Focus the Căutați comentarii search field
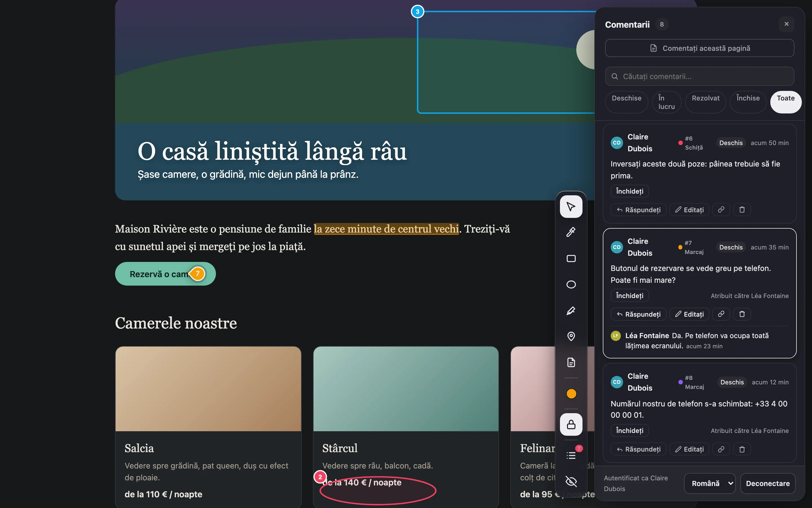 [x=699, y=76]
